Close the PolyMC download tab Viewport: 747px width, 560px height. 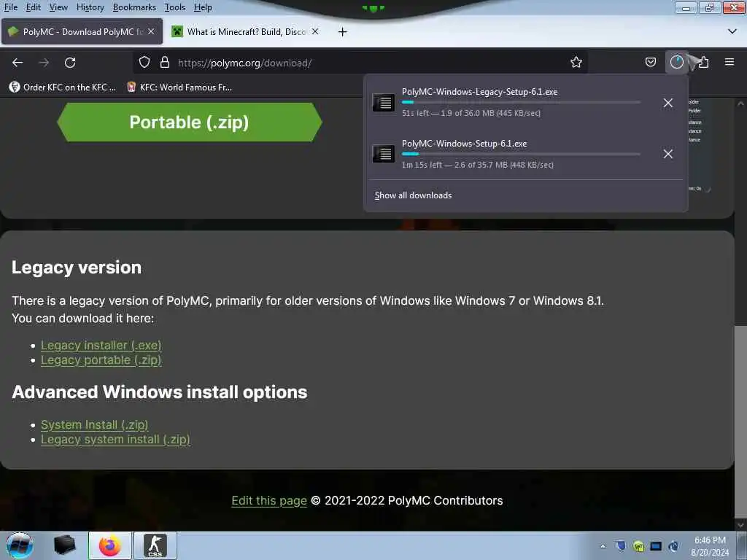[x=151, y=31]
